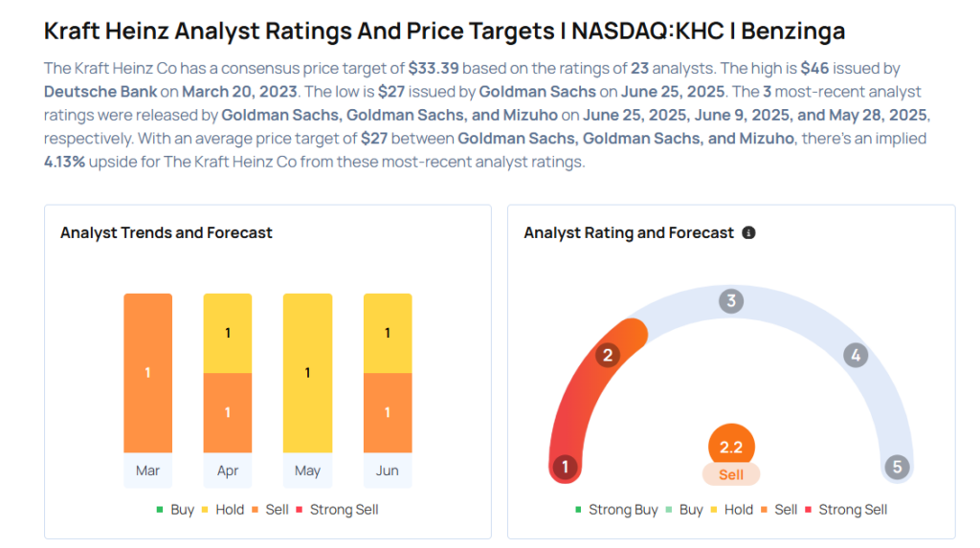The image size is (980, 548).
Task: Click the Sell rating badge under 2.2
Action: [x=730, y=475]
